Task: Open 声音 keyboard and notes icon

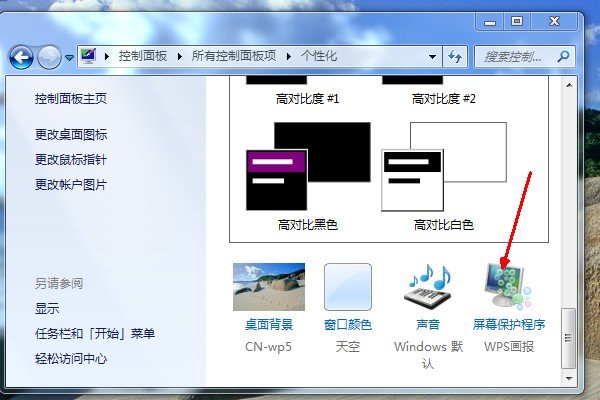Action: [429, 287]
